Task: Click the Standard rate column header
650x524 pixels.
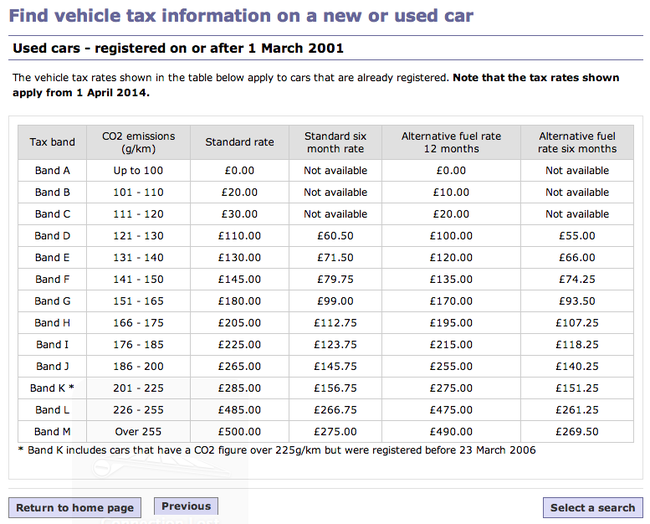Action: click(x=239, y=142)
